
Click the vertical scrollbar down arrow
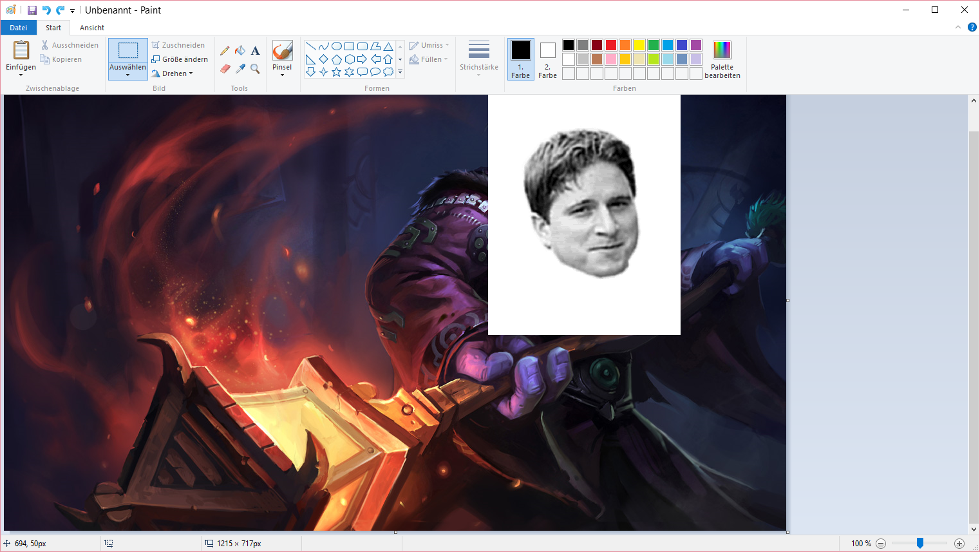[974, 529]
